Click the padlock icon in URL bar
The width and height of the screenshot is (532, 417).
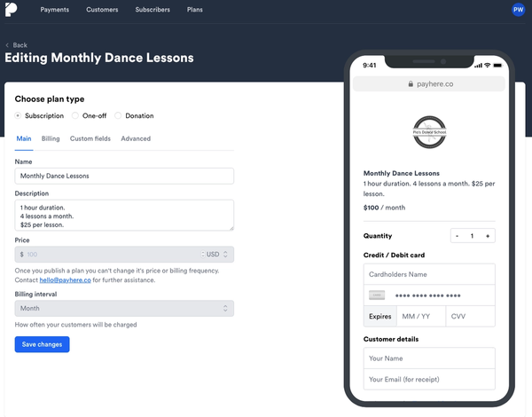pyautogui.click(x=411, y=84)
